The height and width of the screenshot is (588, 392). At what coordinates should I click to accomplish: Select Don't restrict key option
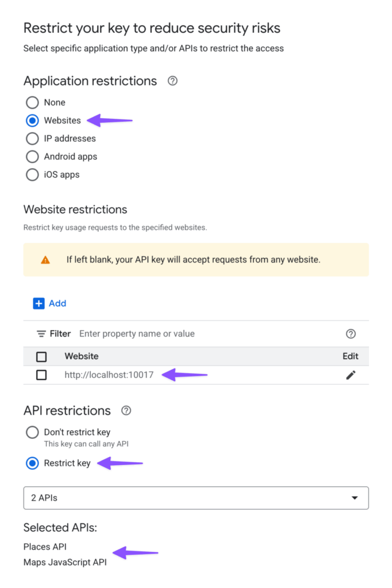pos(33,432)
